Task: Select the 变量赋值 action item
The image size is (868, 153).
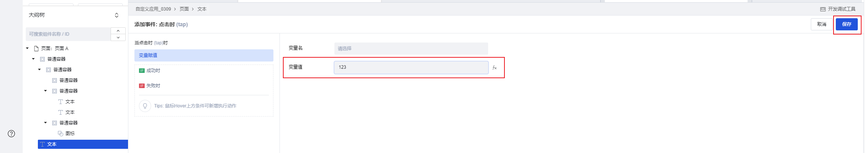Action: [204, 55]
